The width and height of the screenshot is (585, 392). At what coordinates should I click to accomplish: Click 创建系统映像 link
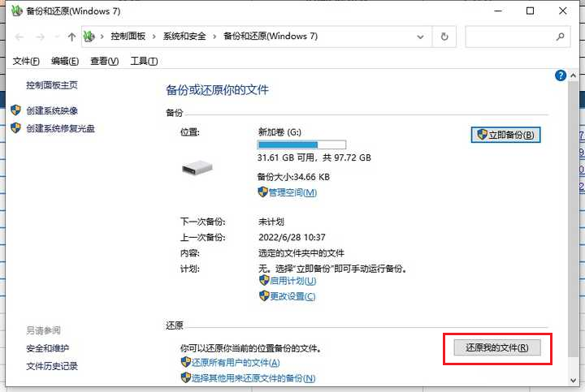click(x=52, y=110)
